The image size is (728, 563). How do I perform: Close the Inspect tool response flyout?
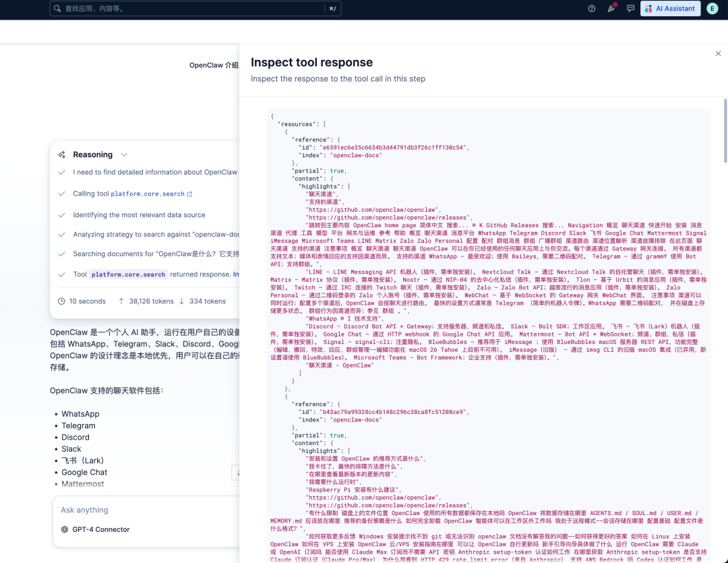tap(718, 53)
